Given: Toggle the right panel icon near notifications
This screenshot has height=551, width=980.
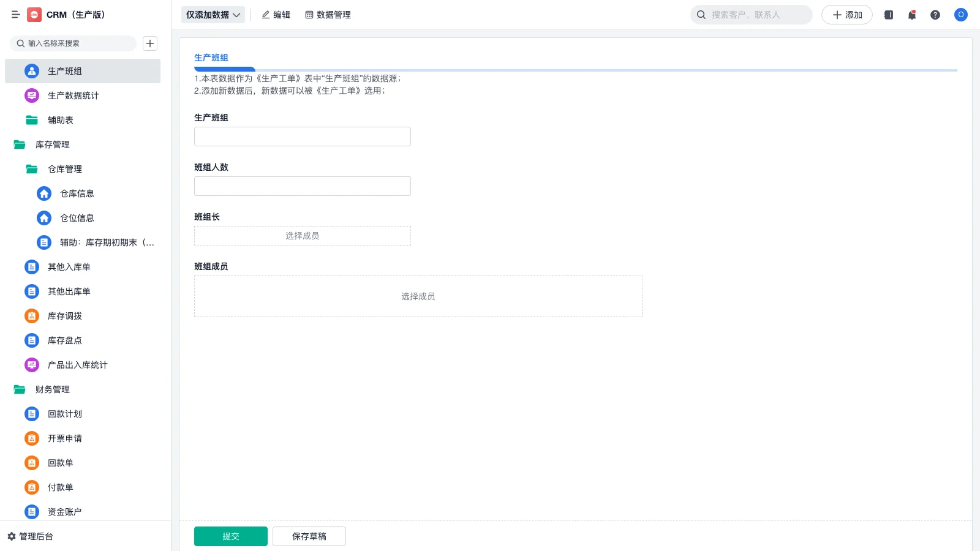Looking at the screenshot, I should pos(888,15).
